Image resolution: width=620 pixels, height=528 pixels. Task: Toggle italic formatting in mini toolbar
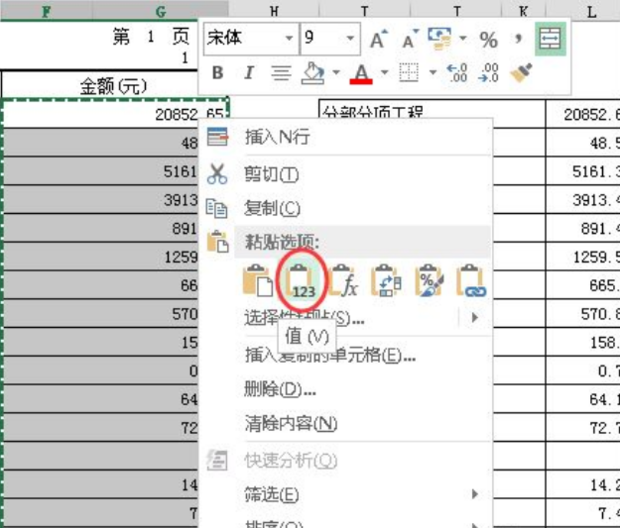point(249,73)
